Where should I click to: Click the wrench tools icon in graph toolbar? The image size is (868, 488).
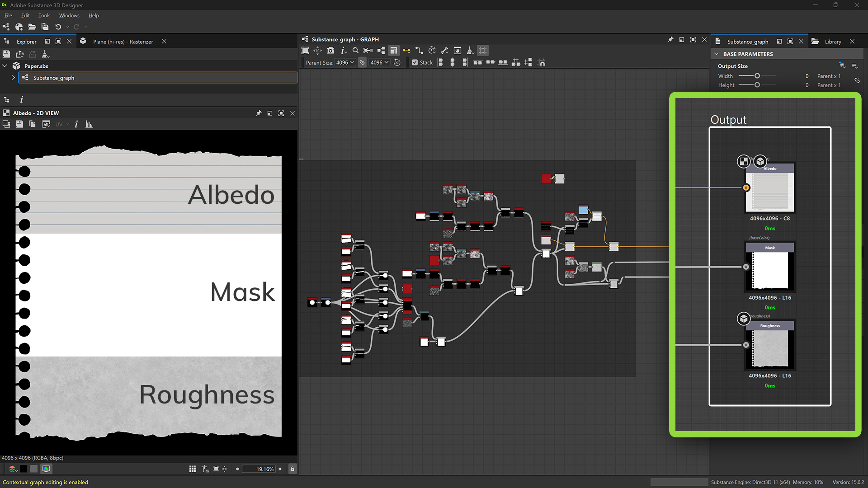click(444, 51)
